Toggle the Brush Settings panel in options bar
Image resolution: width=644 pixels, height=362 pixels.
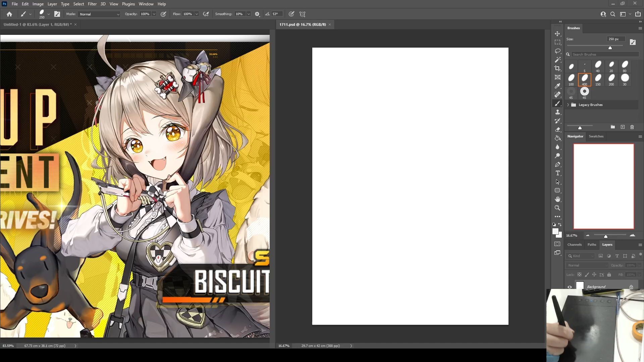coord(57,14)
